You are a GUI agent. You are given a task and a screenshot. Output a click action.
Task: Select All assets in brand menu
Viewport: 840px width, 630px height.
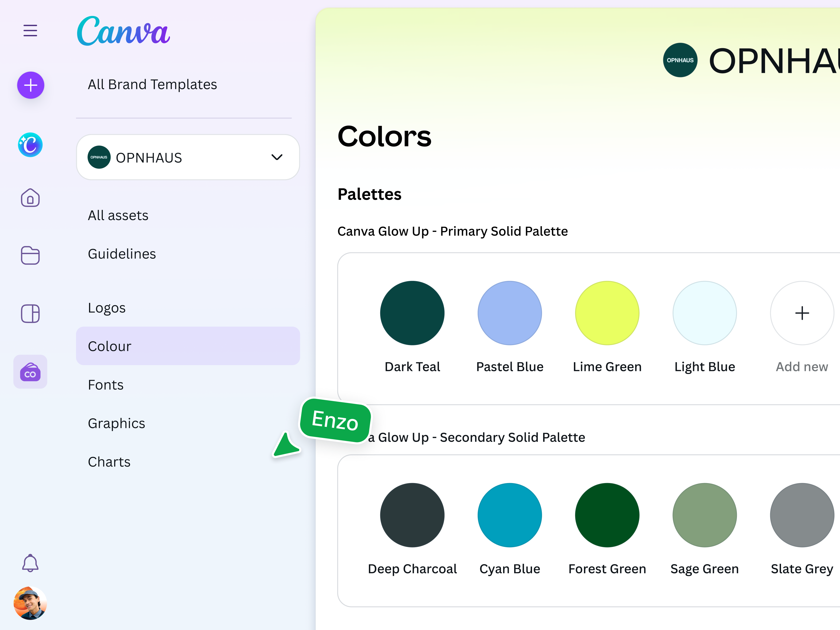(x=118, y=215)
